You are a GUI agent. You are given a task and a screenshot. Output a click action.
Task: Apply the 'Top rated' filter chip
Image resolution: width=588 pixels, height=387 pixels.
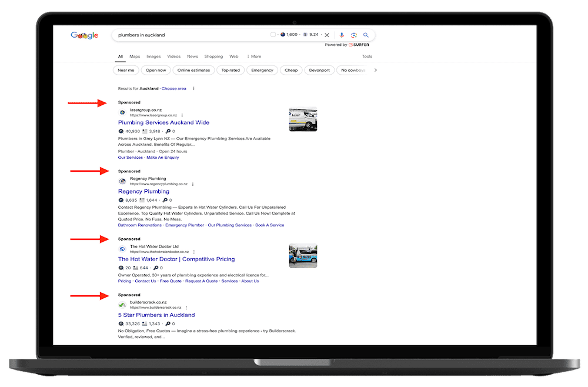click(230, 70)
